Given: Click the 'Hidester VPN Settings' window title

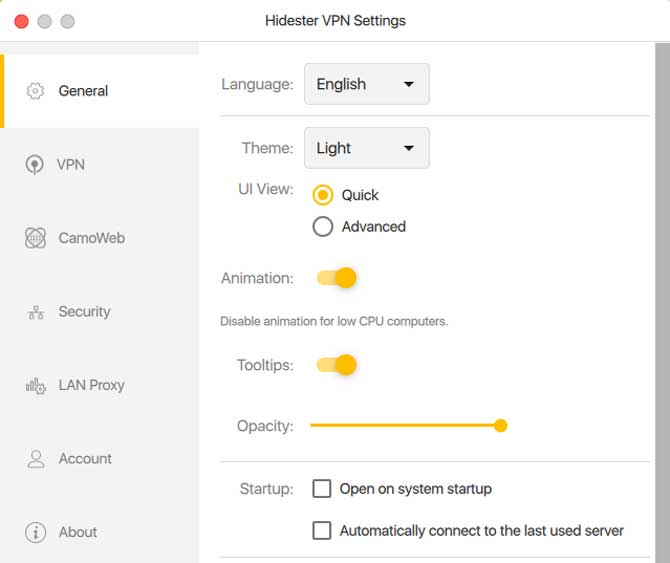Looking at the screenshot, I should [335, 21].
